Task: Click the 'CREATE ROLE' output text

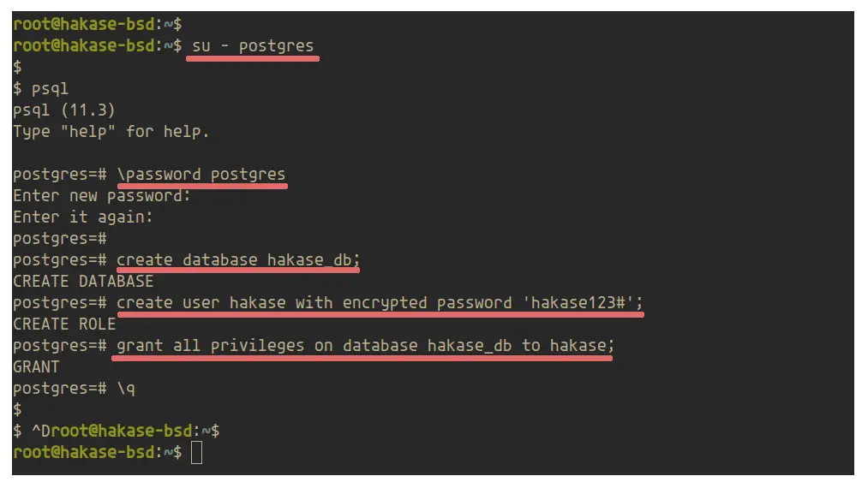Action: click(x=64, y=324)
